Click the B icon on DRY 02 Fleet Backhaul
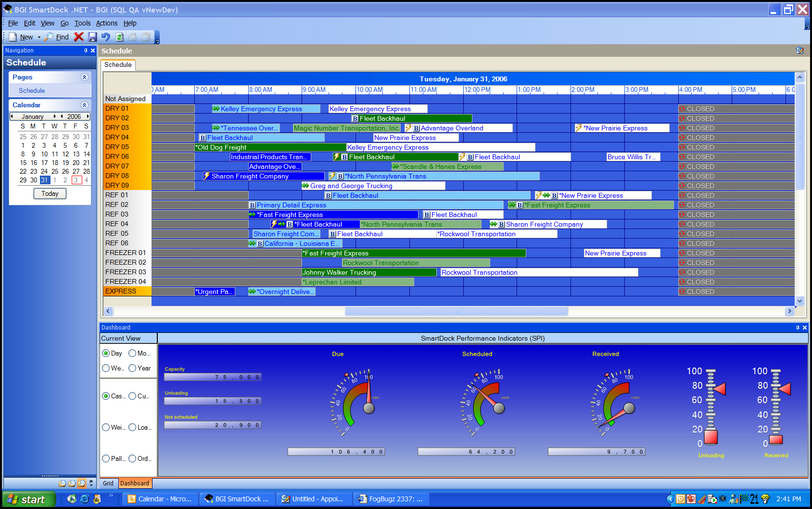This screenshot has width=812, height=509. tap(355, 119)
